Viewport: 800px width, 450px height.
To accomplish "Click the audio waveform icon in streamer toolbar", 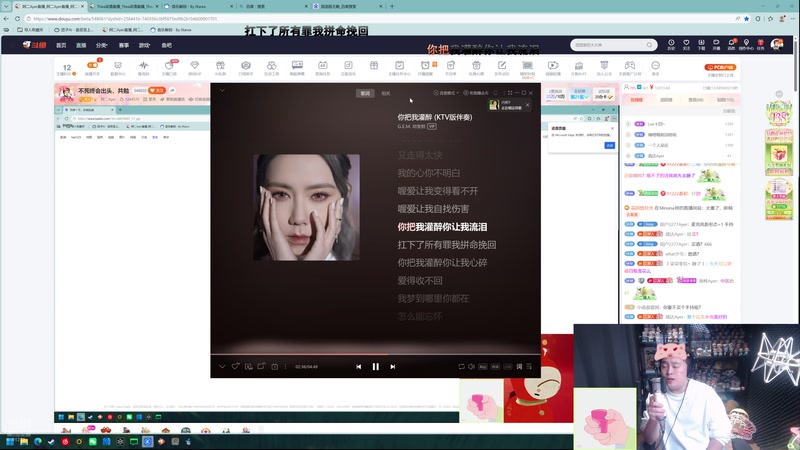I will click(x=143, y=65).
